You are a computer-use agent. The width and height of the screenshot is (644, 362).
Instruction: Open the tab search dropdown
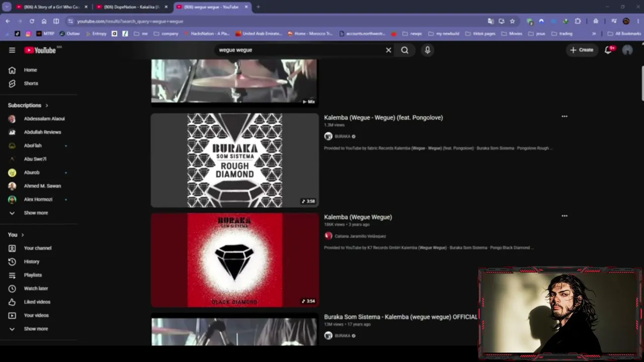[x=7, y=7]
